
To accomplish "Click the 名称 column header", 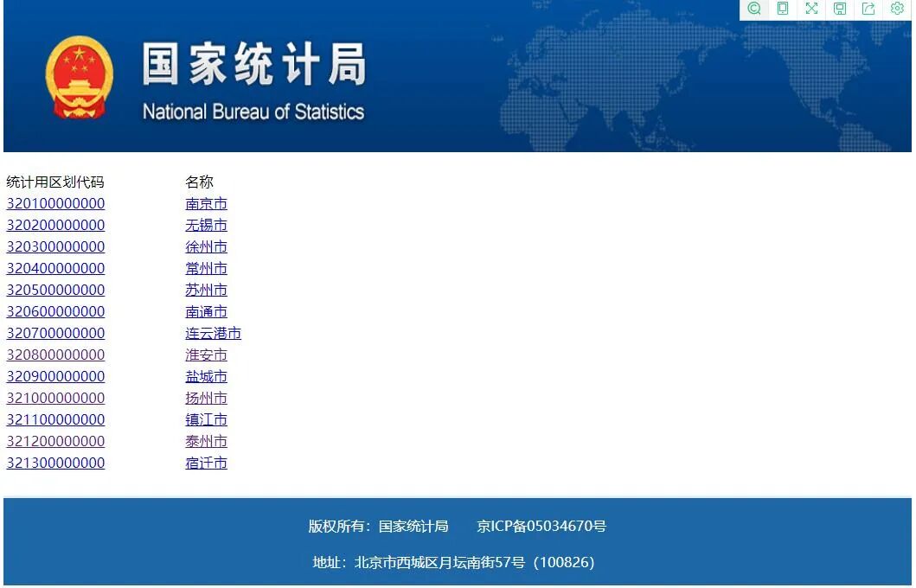I will pos(199,182).
